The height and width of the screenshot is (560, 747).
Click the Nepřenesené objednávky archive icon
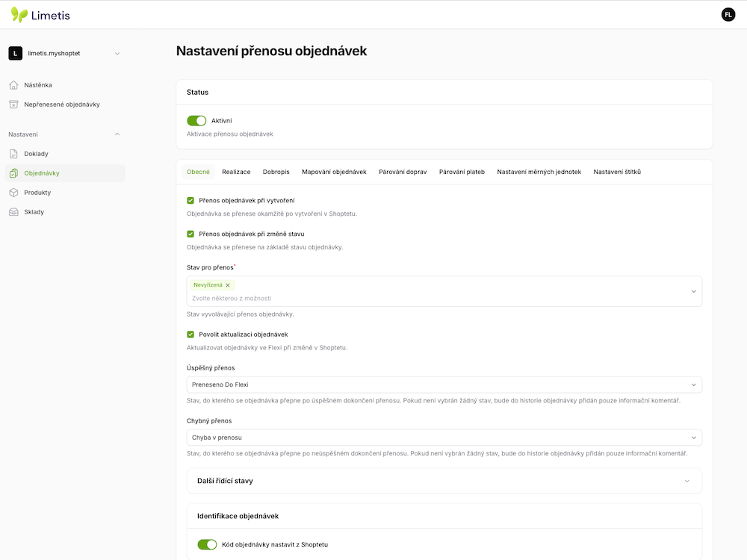pos(13,105)
